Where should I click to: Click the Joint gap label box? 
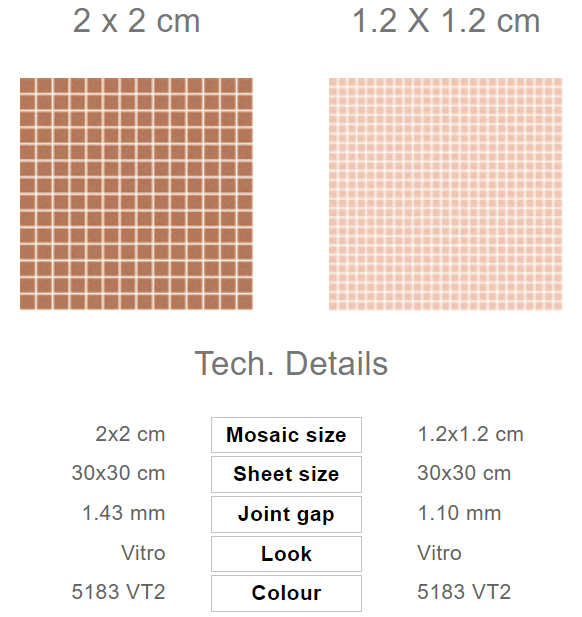point(286,514)
